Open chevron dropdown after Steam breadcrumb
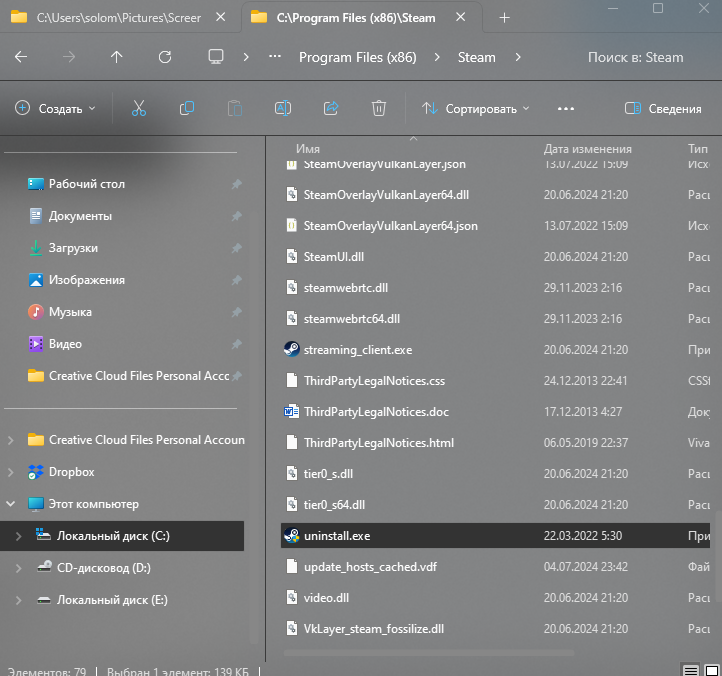The height and width of the screenshot is (676, 722). pos(518,57)
